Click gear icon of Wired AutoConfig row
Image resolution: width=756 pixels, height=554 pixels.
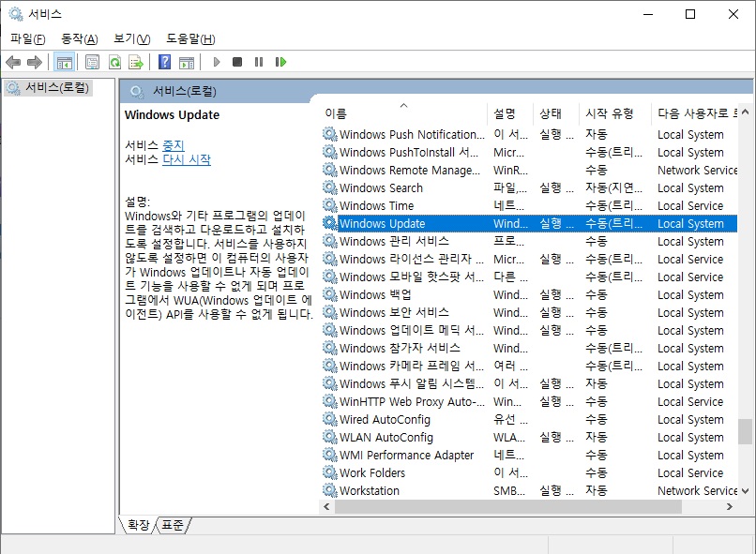[330, 420]
